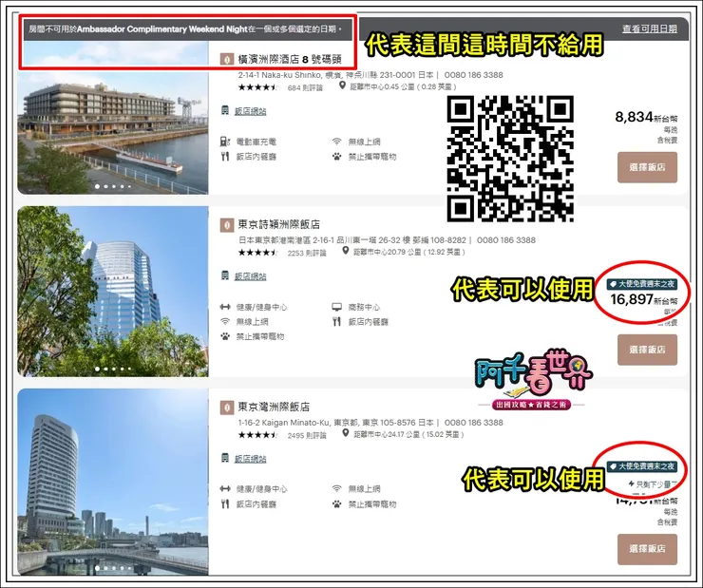Viewport: 703px width, 588px height.
Task: Click the 東京詩穎洲際飯店 hotel title
Action: point(279,224)
